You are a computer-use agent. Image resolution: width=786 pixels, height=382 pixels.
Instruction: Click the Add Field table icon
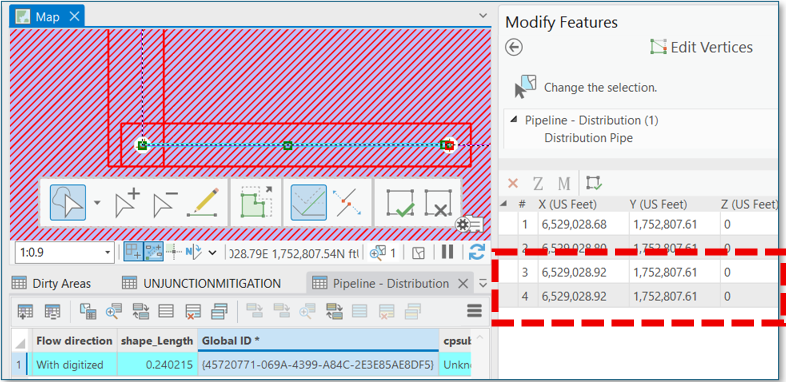click(x=25, y=312)
